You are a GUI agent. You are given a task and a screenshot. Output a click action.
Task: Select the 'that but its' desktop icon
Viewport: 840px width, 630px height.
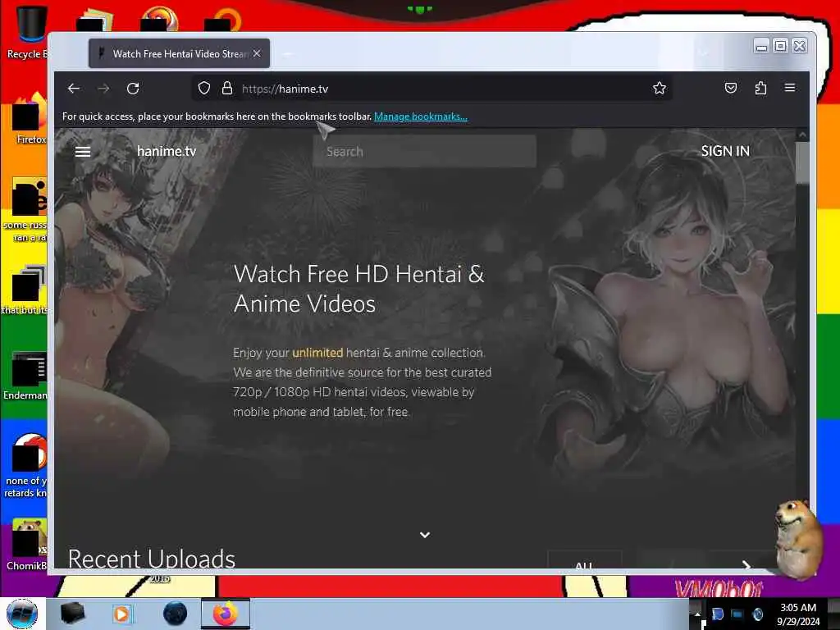tap(25, 290)
